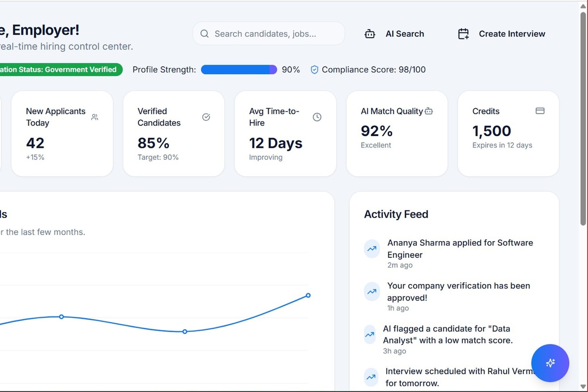Viewport: 588px width, 392px height.
Task: Click the Profile Strength progress bar
Action: click(x=239, y=70)
